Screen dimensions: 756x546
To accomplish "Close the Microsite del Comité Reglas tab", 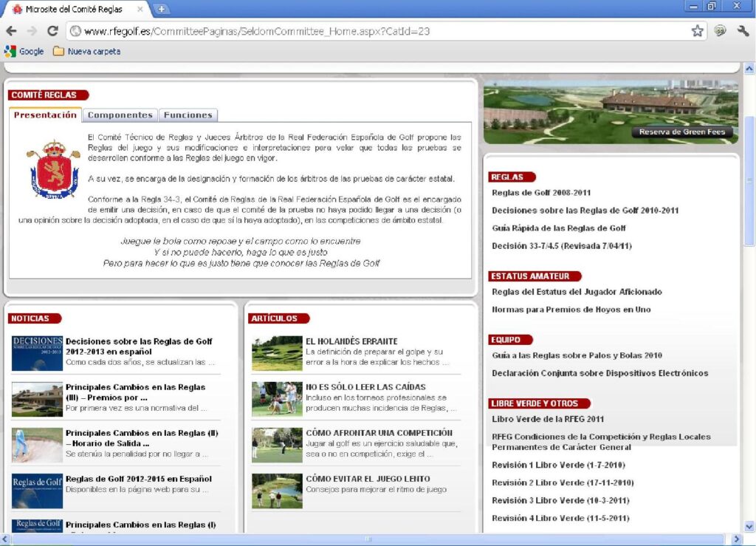I will point(140,9).
